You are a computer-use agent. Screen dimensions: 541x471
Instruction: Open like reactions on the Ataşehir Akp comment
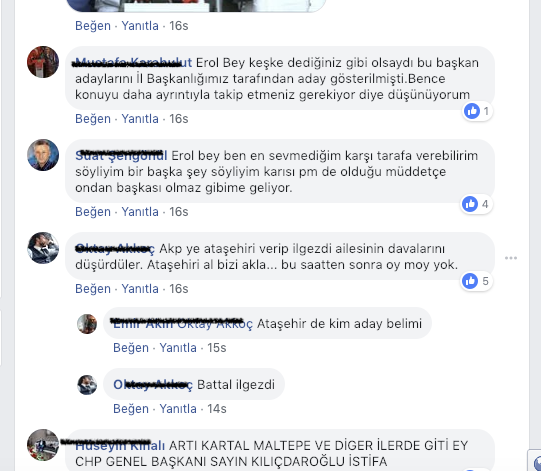[x=476, y=281]
